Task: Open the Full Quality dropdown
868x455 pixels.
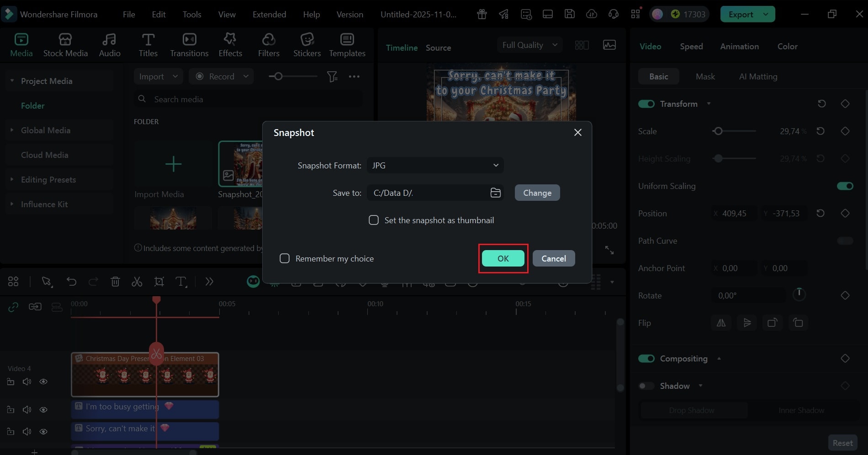Action: (529, 45)
